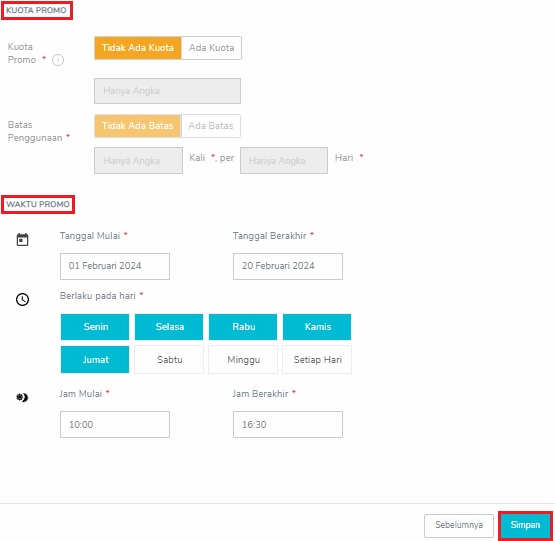The width and height of the screenshot is (555, 541).
Task: Open the Jam Berakhir time field
Action: 288,425
